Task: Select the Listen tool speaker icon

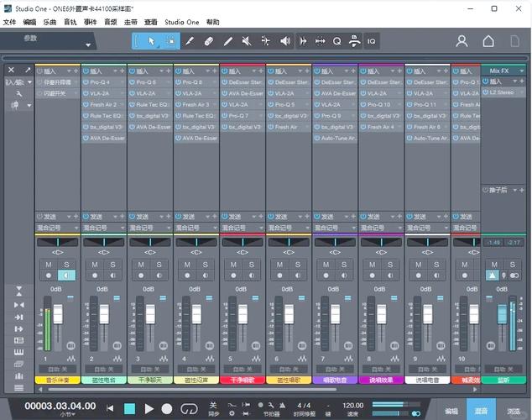Action: 284,40
